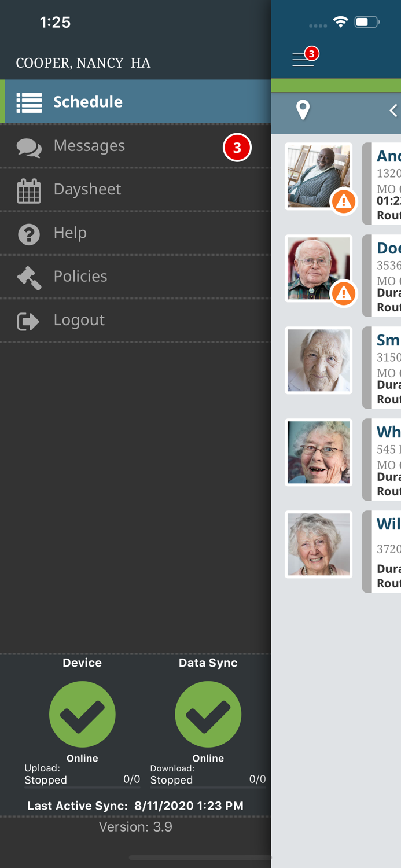
Task: Tap the red 3 unread messages badge
Action: click(x=237, y=148)
